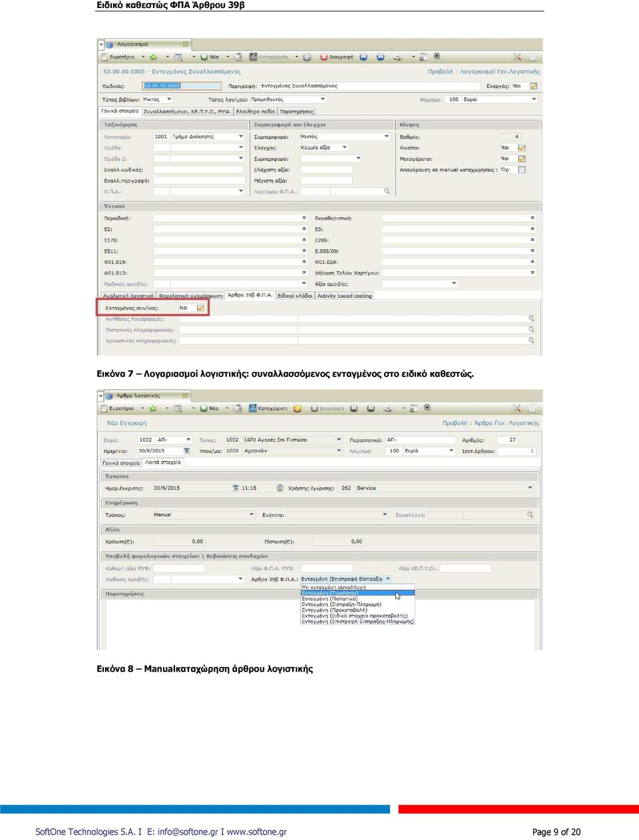Viewport: 639px width, 840px height.
Task: Go to next record in Λογαριασμοί toolbar
Action: tap(380, 57)
